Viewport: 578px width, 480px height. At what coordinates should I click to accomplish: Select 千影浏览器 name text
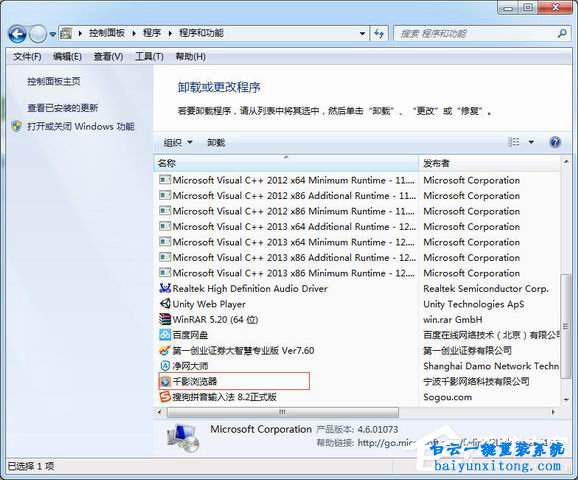tap(195, 382)
